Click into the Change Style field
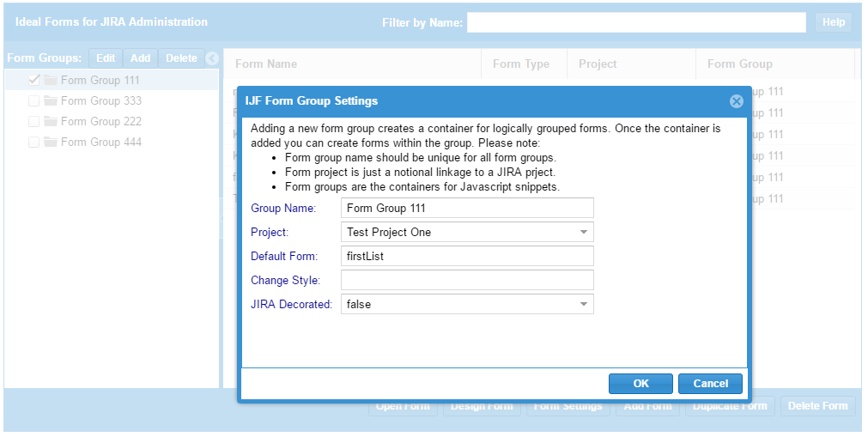The height and width of the screenshot is (437, 868). (467, 280)
